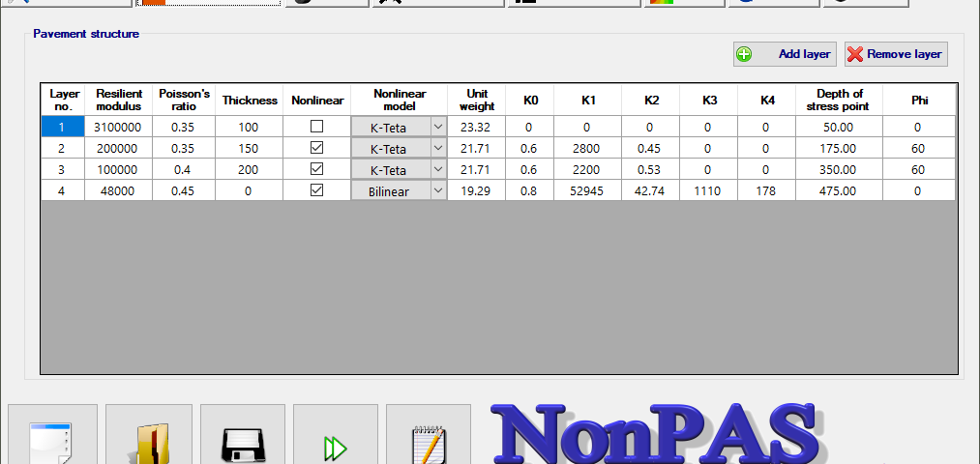The width and height of the screenshot is (980, 464).
Task: Click the K1 cell with value 52945
Action: click(587, 190)
